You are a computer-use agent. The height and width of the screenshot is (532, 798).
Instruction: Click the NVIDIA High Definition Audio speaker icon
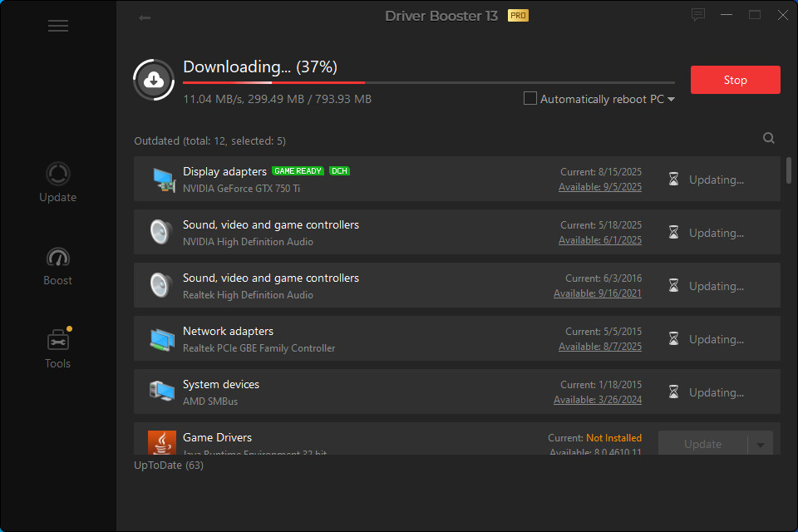pos(162,232)
